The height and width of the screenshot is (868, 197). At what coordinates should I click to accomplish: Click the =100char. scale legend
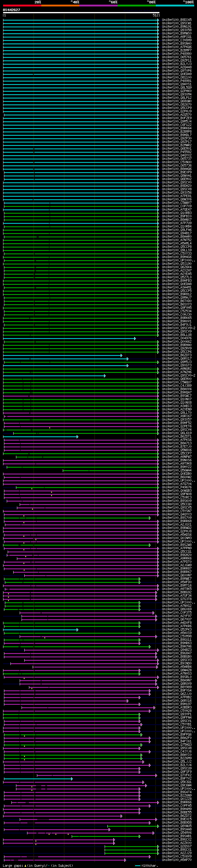pos(146,866)
